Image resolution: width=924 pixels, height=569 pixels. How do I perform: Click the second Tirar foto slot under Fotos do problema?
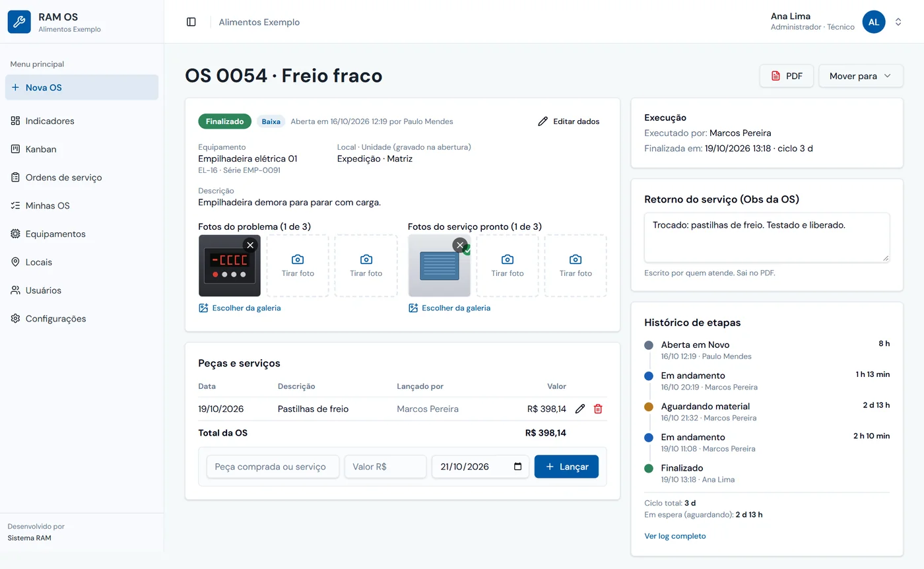click(366, 266)
